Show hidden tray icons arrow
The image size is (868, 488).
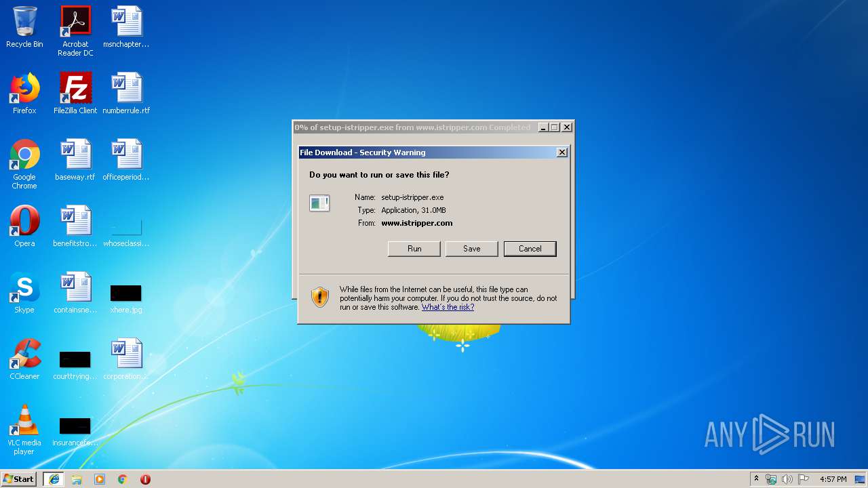[x=756, y=479]
